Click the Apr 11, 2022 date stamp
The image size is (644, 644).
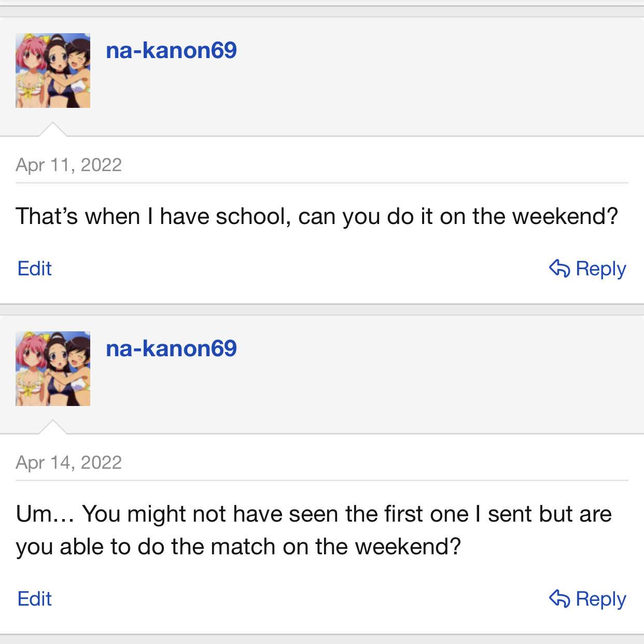[68, 165]
